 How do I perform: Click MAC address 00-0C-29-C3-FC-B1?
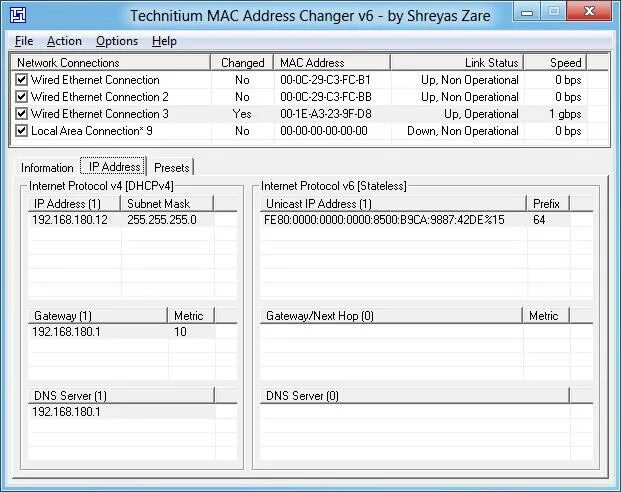coord(325,80)
